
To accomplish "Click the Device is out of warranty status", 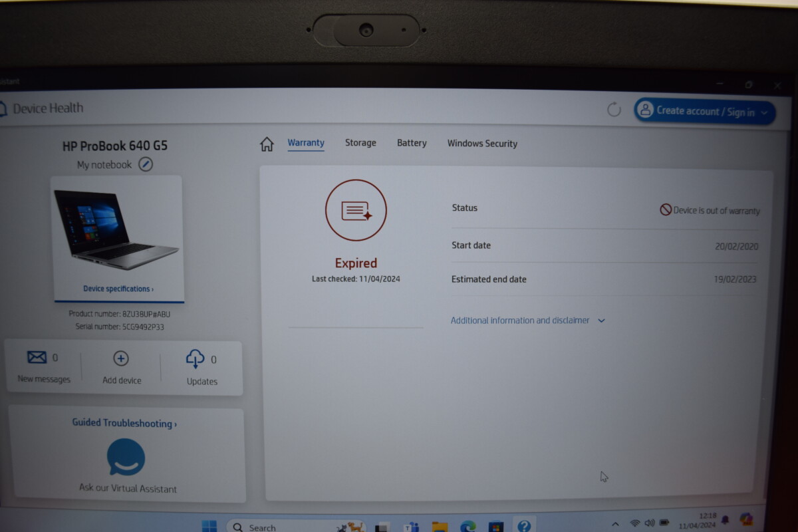I will click(710, 210).
